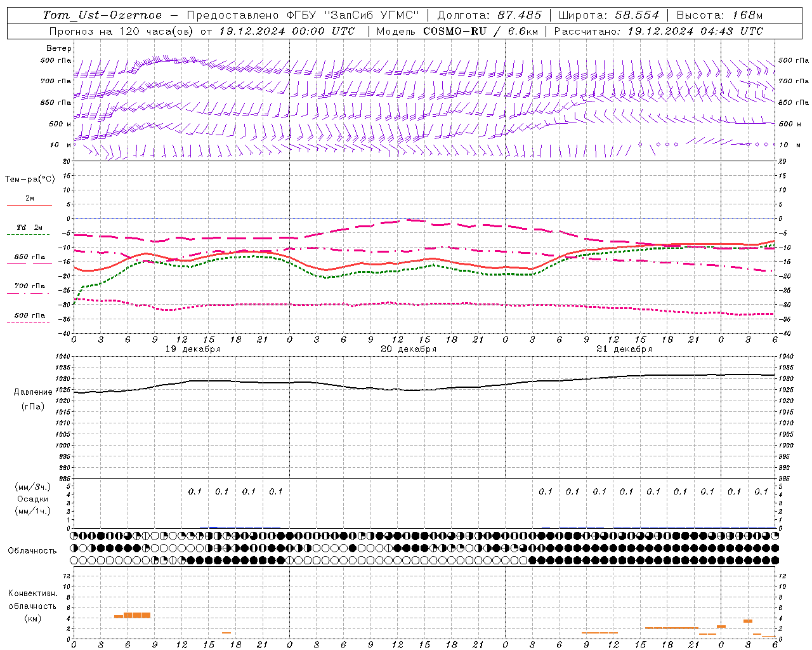Image resolution: width=812 pixels, height=650 pixels.
Task: Click the longitude value Долгота: 87.485
Action: point(490,15)
